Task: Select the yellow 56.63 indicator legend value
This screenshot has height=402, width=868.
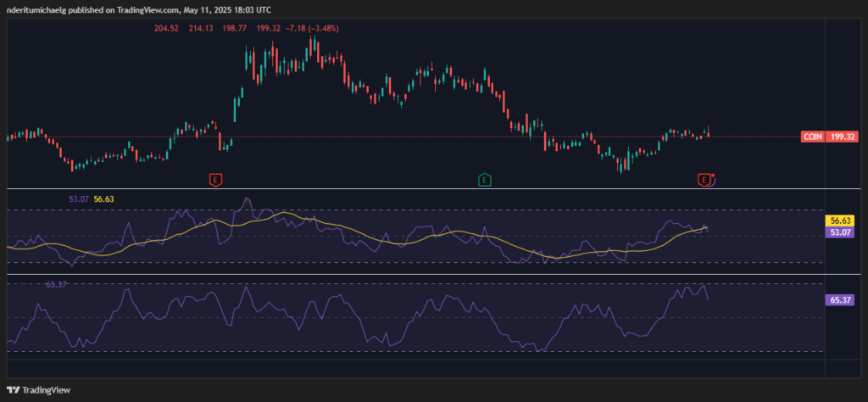Action: tap(103, 198)
